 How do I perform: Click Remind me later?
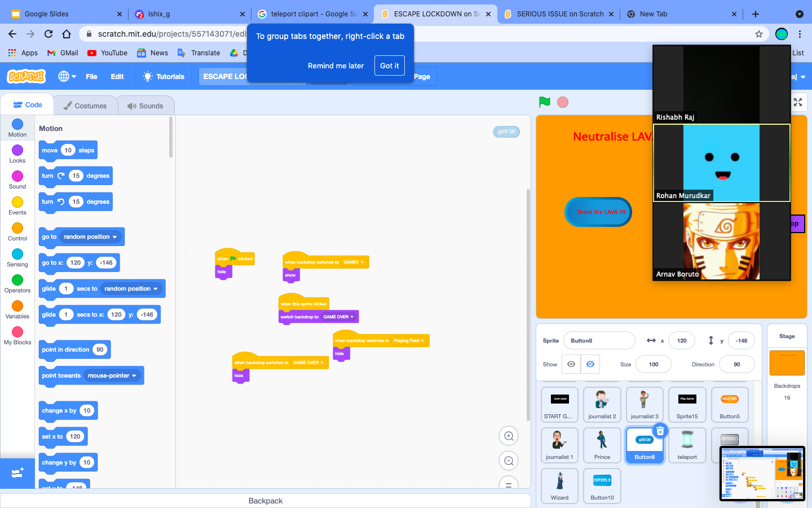(x=336, y=65)
